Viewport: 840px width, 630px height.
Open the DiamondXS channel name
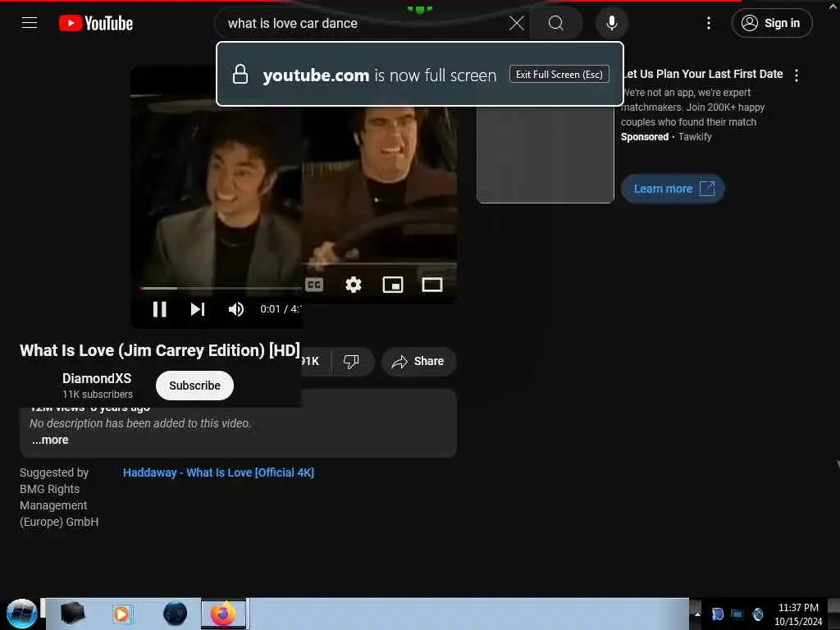point(97,378)
